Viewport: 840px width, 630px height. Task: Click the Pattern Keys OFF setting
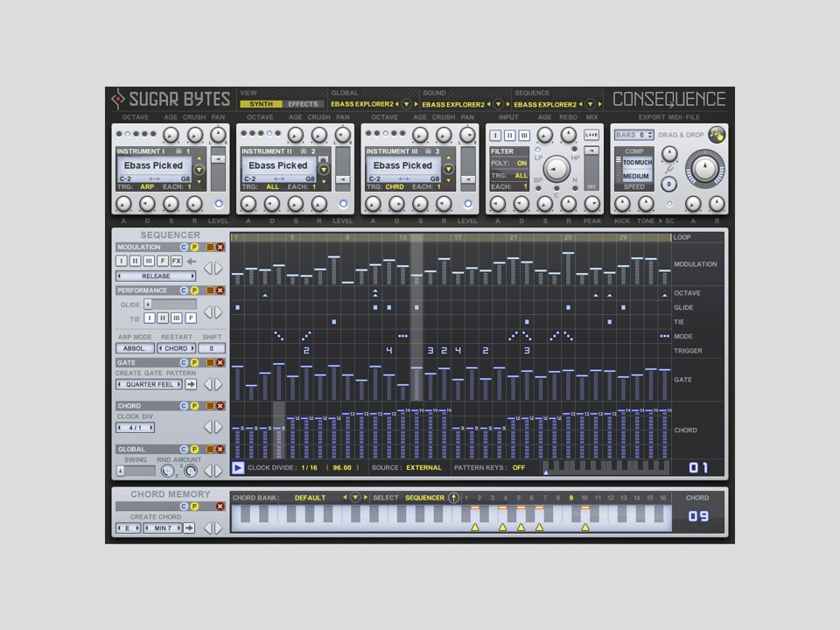(x=519, y=467)
